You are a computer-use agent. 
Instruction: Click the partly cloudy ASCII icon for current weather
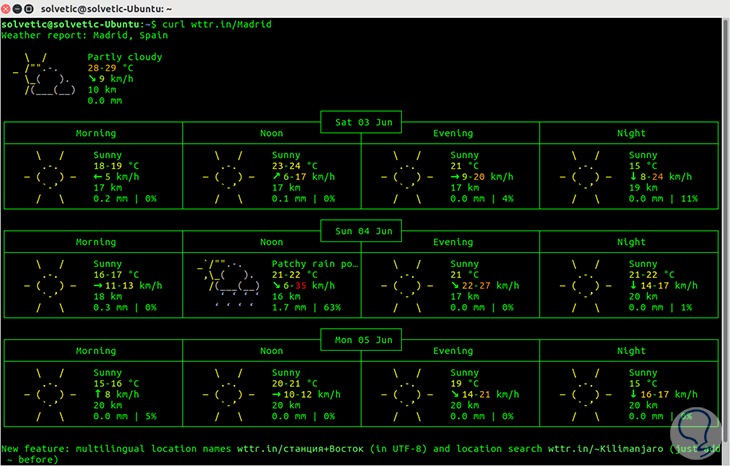click(44, 74)
